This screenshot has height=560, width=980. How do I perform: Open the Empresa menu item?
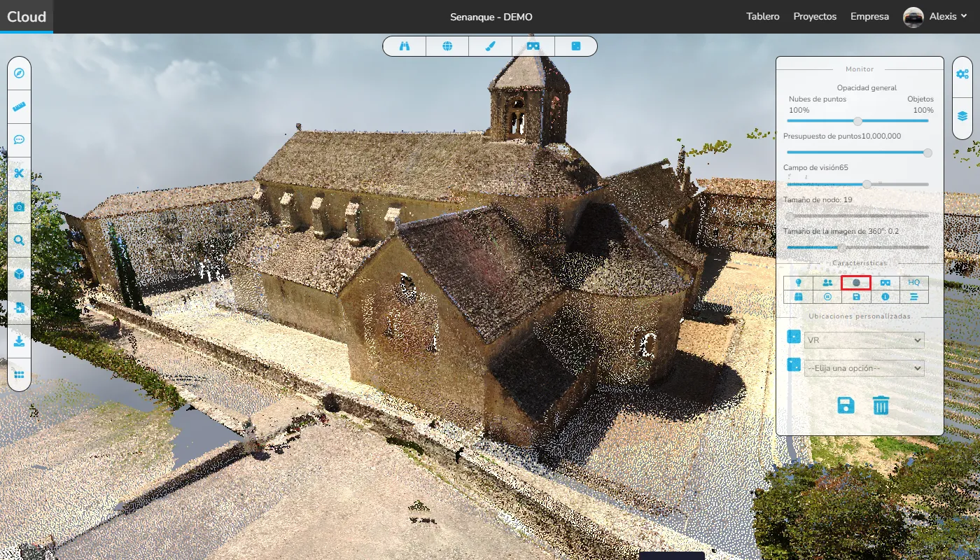click(x=870, y=17)
